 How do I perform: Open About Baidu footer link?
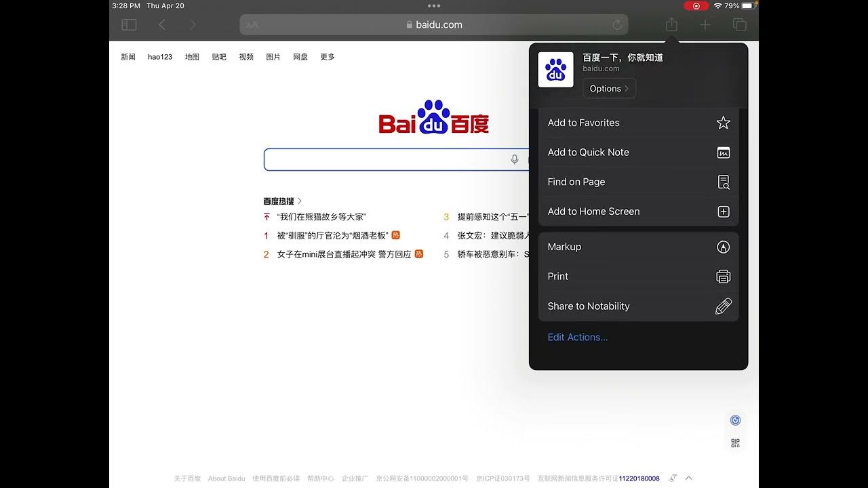pos(226,479)
